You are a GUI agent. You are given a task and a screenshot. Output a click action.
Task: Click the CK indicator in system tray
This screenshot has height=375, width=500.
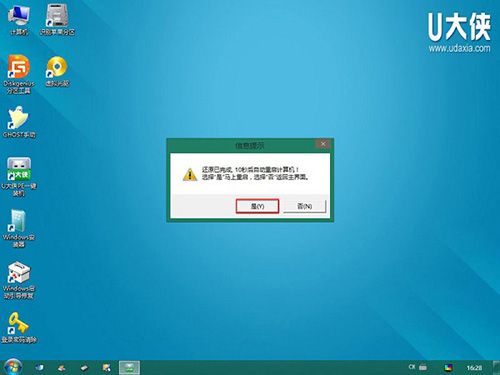[x=412, y=367]
